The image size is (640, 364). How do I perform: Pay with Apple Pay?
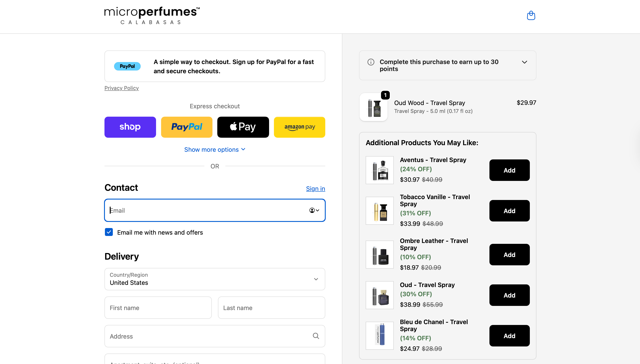pos(243,127)
